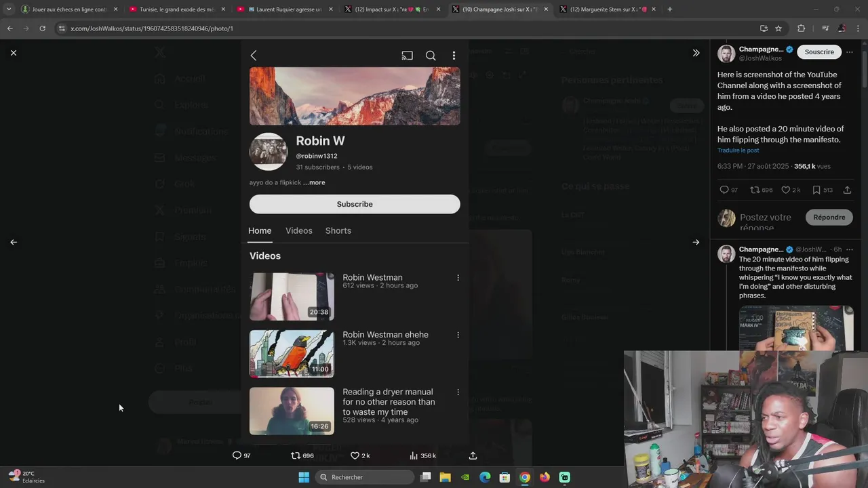
Task: Close the (10) Champagne Joshi sur X tab
Action: (546, 9)
